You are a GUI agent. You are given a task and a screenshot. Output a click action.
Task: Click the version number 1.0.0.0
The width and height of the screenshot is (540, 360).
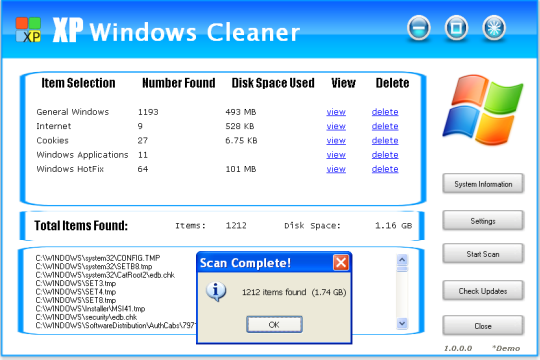click(458, 348)
